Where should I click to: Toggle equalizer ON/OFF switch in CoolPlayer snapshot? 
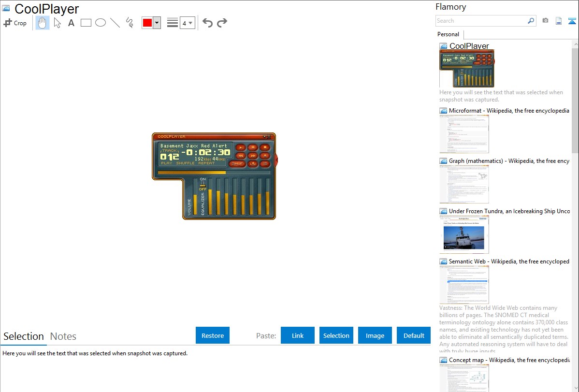point(203,184)
